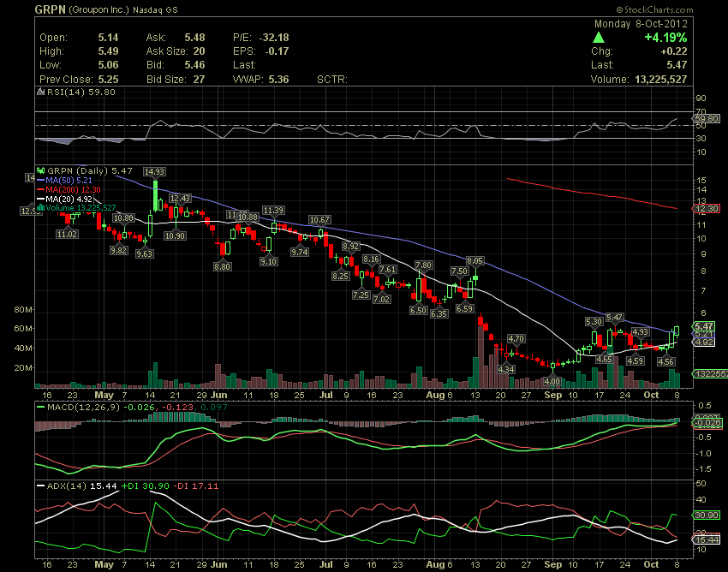Viewport: 728px width, 572px height.
Task: Click the 5.30 price label
Action: (x=594, y=321)
